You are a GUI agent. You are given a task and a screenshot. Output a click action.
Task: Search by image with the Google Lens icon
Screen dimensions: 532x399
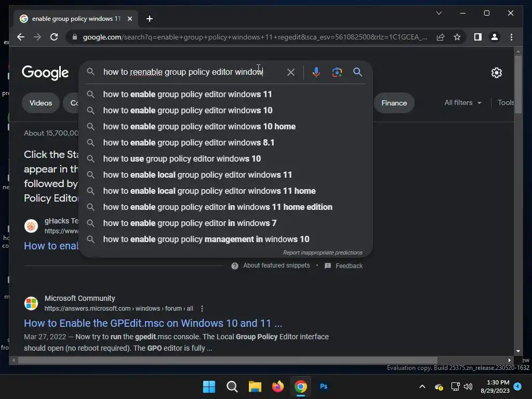337,72
